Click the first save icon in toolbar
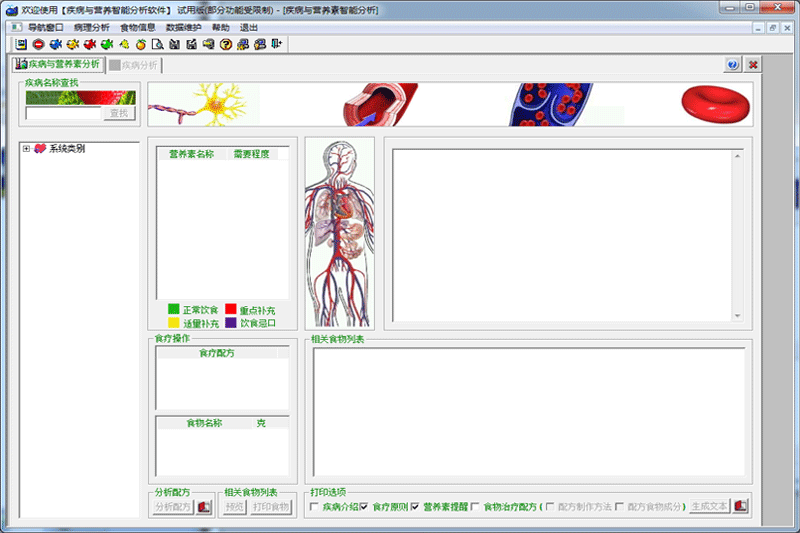800x533 pixels. 21,44
